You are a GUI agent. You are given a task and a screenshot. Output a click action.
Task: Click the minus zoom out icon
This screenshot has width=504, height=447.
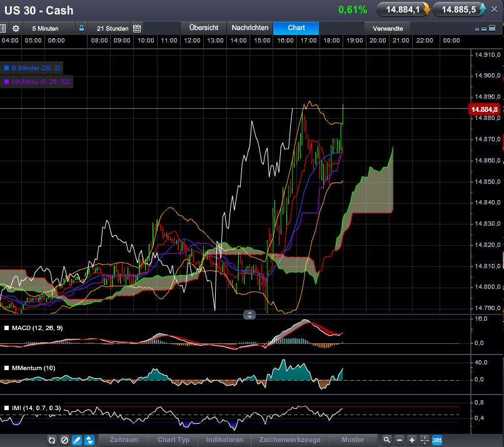click(x=400, y=440)
